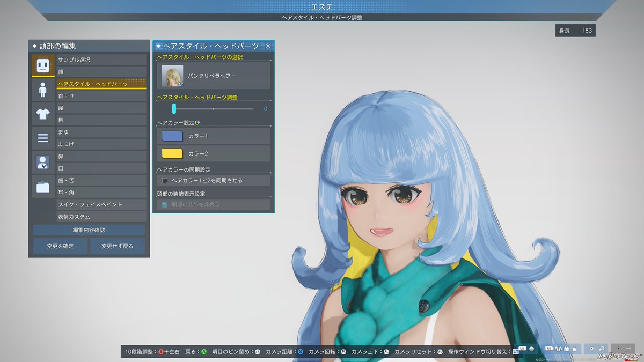
Task: Select 目 menu item
Action: [x=101, y=120]
